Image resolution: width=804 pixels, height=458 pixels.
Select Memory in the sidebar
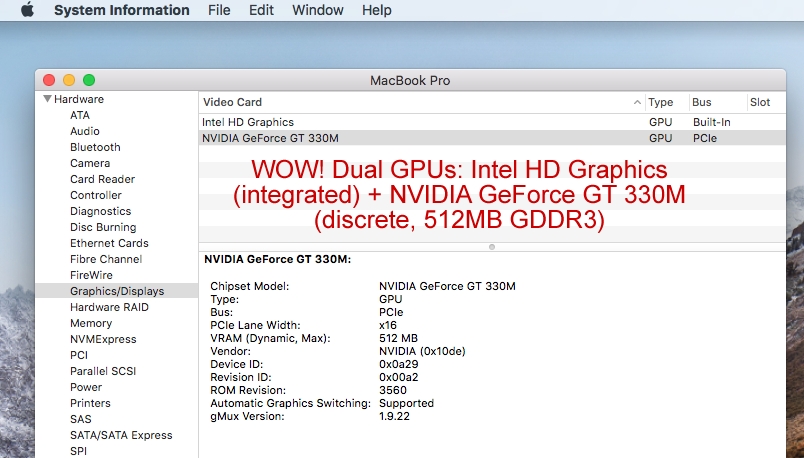pyautogui.click(x=91, y=323)
